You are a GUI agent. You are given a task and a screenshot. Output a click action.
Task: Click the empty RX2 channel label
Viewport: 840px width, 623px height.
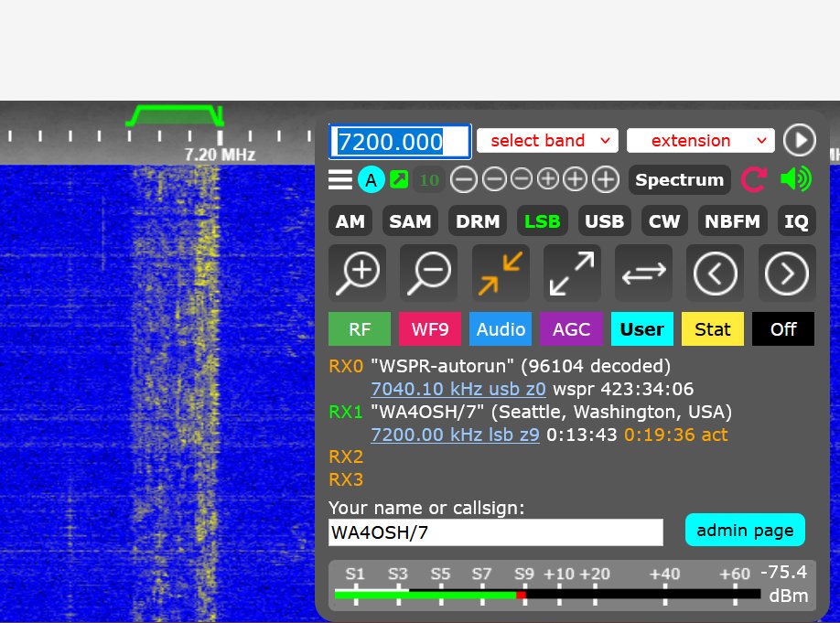[x=346, y=457]
